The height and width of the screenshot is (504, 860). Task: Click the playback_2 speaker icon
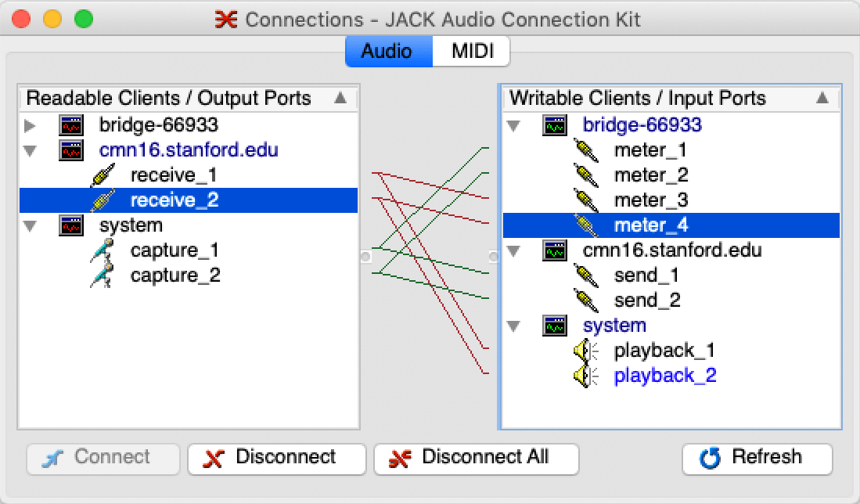[586, 376]
